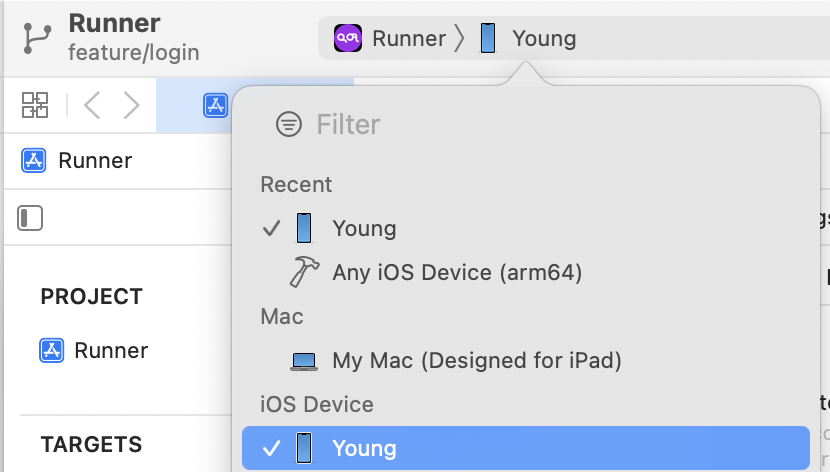Image resolution: width=830 pixels, height=472 pixels.
Task: Click the Filter field in destination popup
Action: [x=348, y=124]
